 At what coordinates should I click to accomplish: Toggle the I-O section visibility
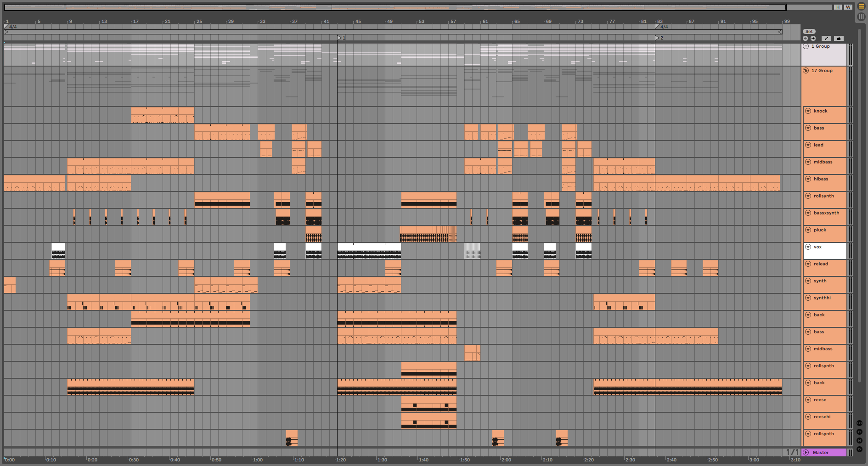point(859,423)
